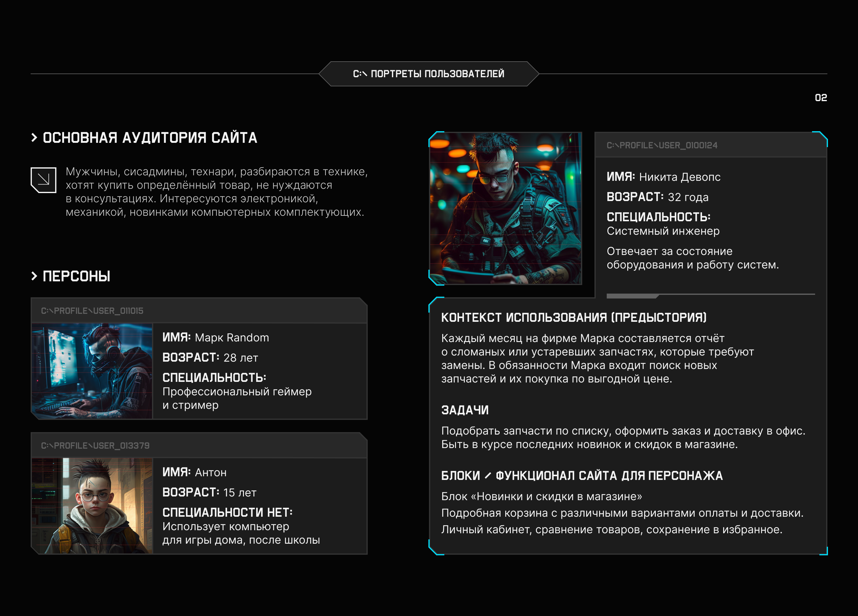Open Никита Девопс portrait photo
This screenshot has width=858, height=616.
[505, 208]
